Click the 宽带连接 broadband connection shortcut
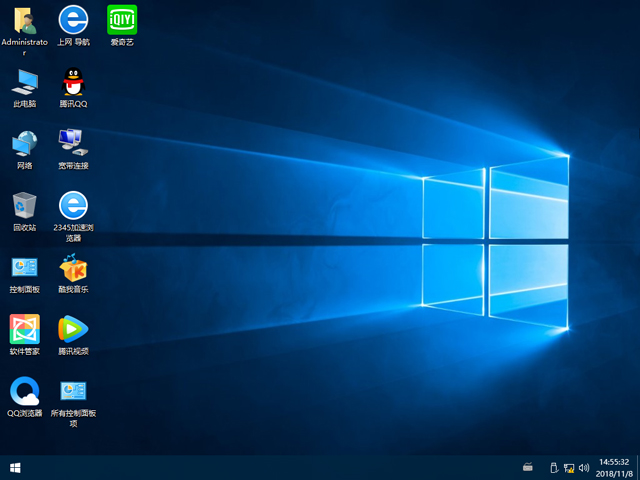640x480 pixels. point(73,143)
